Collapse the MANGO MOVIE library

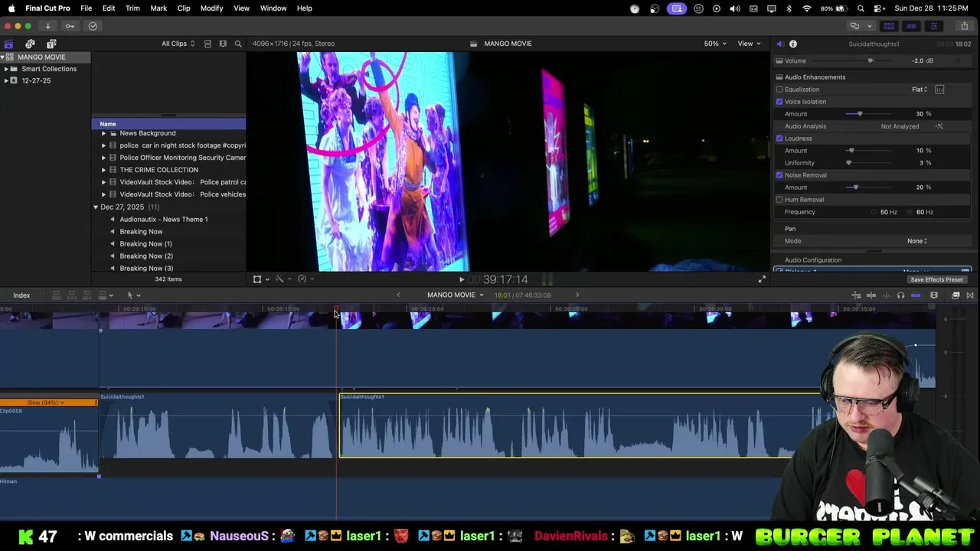[2, 57]
